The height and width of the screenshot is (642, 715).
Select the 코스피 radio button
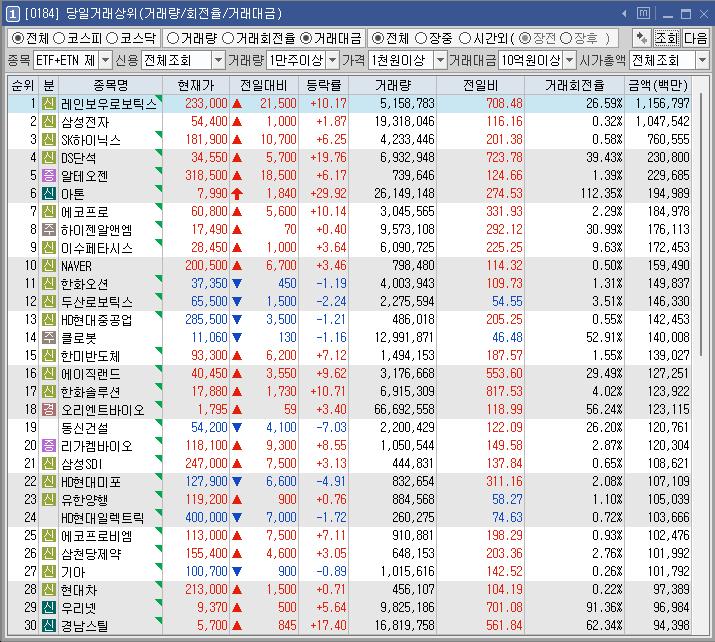point(59,38)
